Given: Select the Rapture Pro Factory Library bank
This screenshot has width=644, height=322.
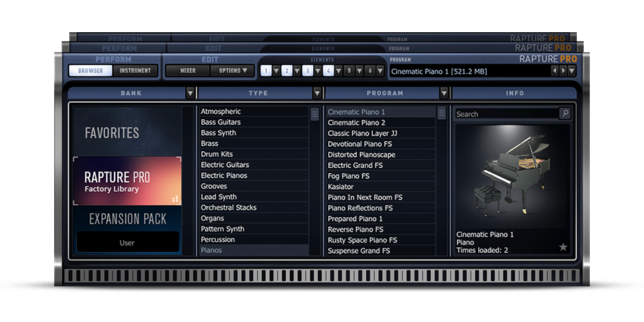Looking at the screenshot, I should [x=127, y=181].
